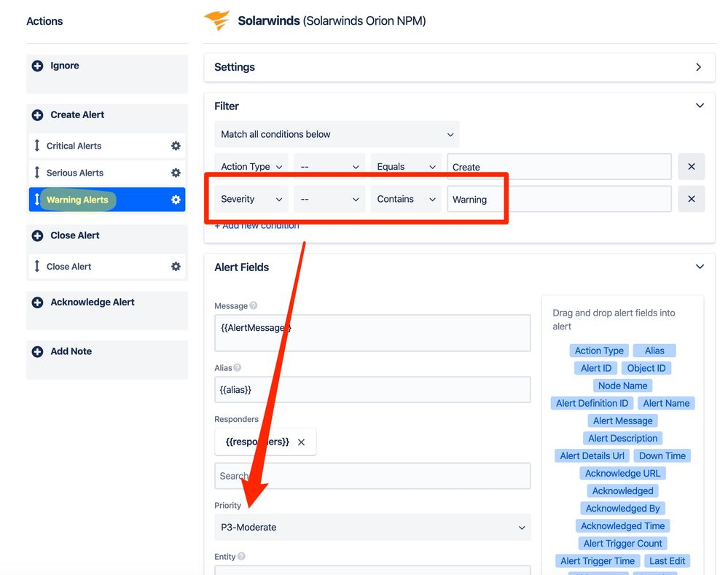Click the Object ID field tag

pos(646,368)
